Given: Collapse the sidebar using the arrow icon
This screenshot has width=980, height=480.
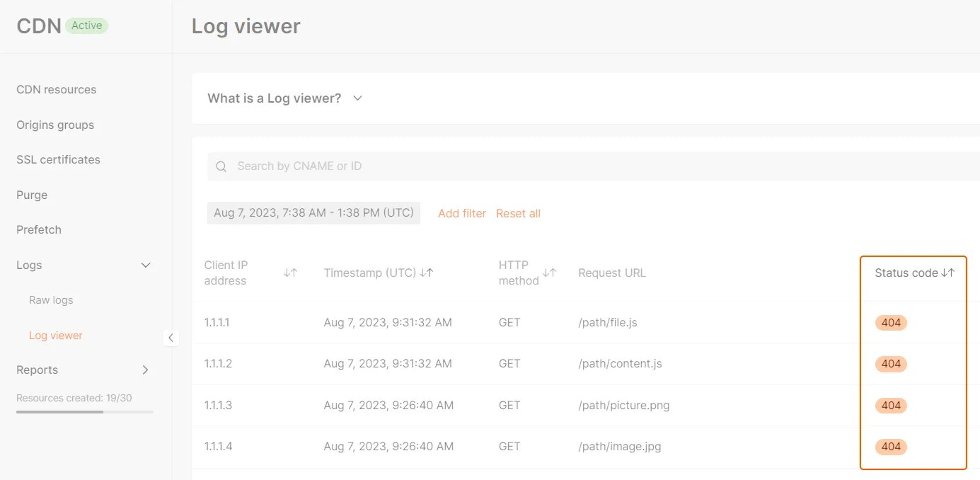Looking at the screenshot, I should click(171, 338).
